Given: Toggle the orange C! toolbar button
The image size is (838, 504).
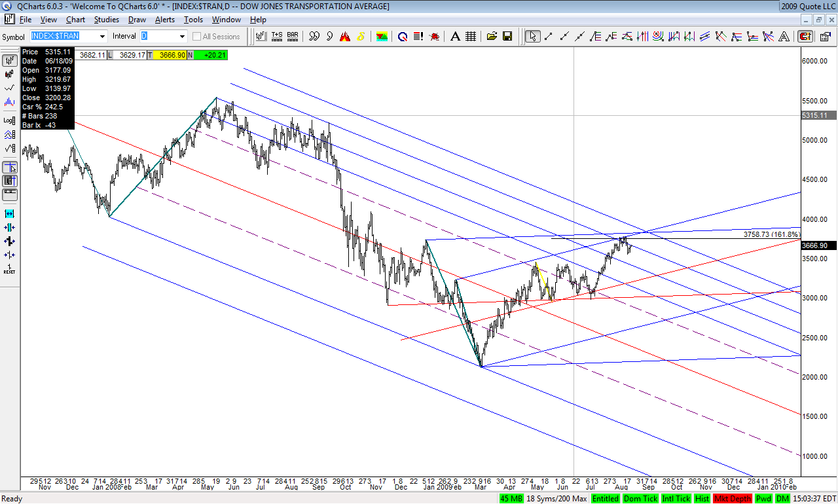Looking at the screenshot, I should (x=805, y=37).
